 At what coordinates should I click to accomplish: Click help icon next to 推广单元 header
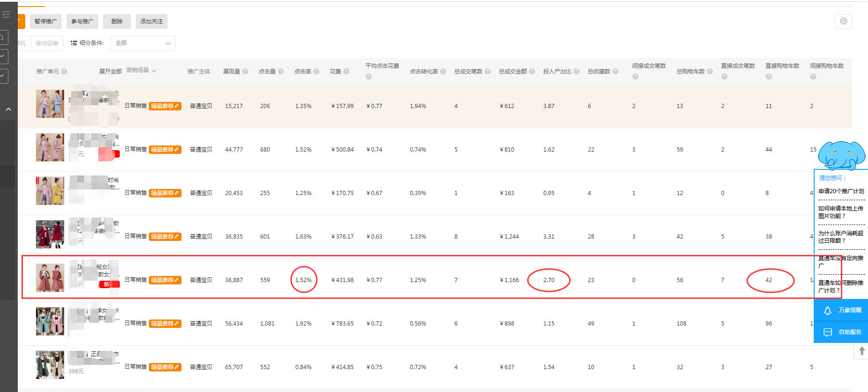coord(64,72)
